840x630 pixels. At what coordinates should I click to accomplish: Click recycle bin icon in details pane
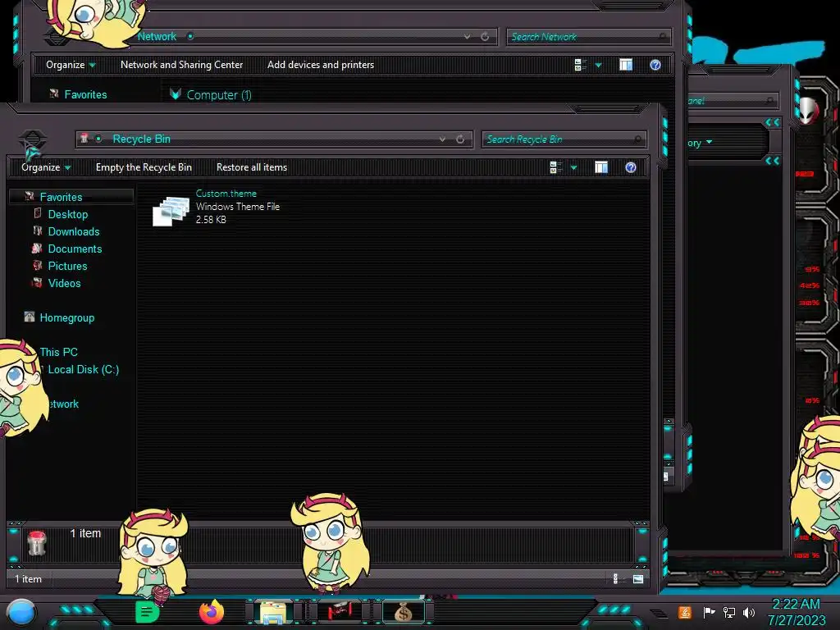[x=37, y=543]
